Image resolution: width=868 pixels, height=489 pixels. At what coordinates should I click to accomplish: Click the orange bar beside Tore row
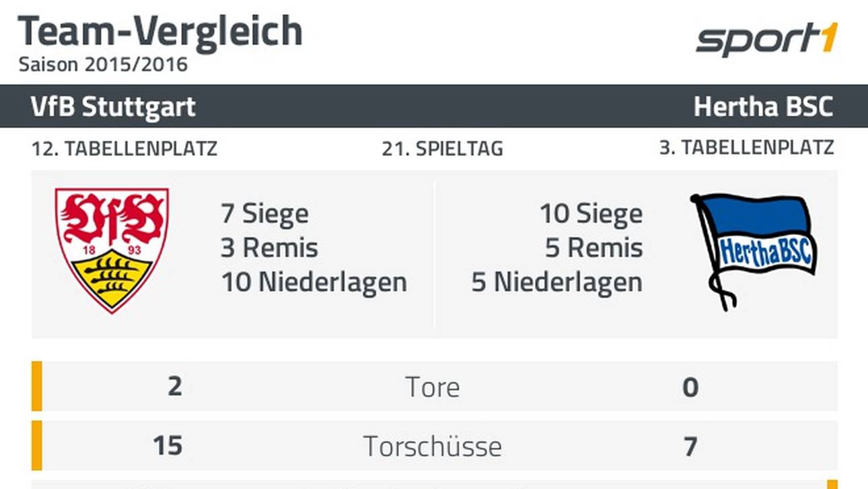pos(37,386)
